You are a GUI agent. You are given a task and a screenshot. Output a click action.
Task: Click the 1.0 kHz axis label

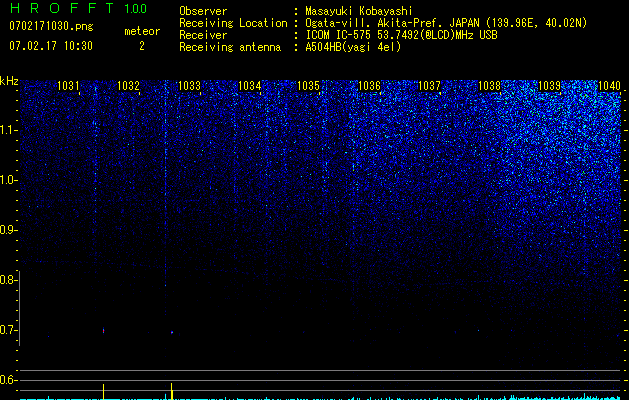7,180
